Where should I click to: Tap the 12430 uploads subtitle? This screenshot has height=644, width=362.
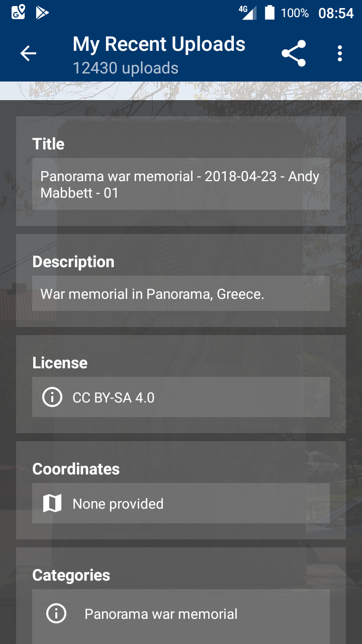(x=125, y=67)
